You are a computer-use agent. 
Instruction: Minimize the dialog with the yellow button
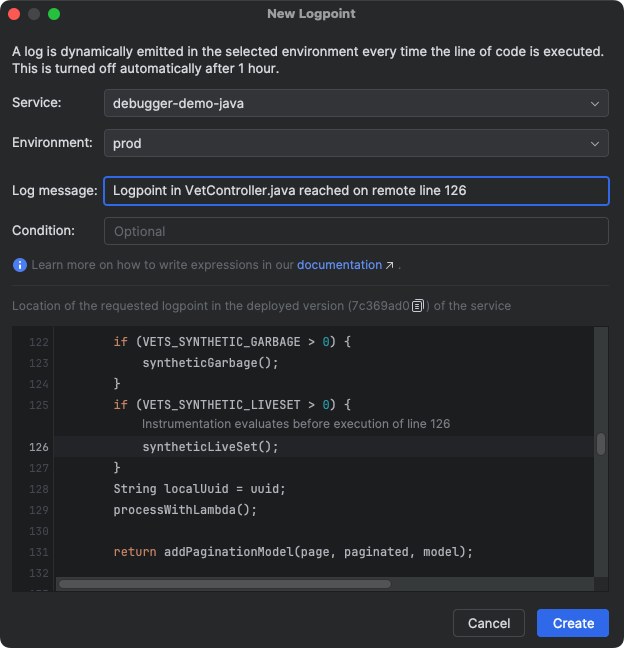click(x=34, y=14)
